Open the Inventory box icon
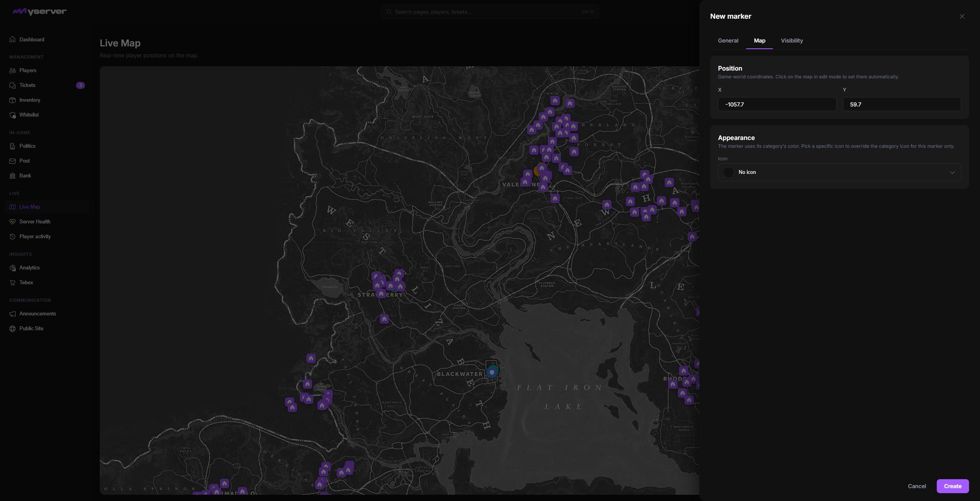 (12, 100)
